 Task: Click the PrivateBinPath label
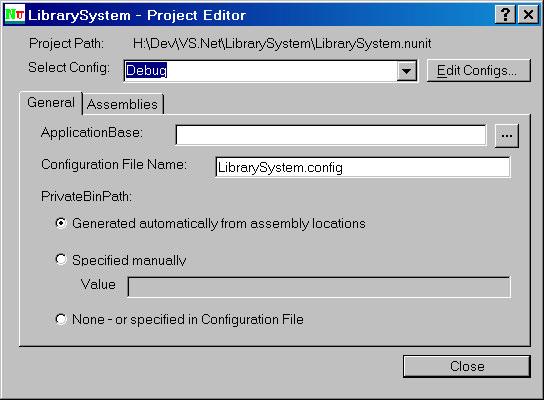(x=86, y=197)
